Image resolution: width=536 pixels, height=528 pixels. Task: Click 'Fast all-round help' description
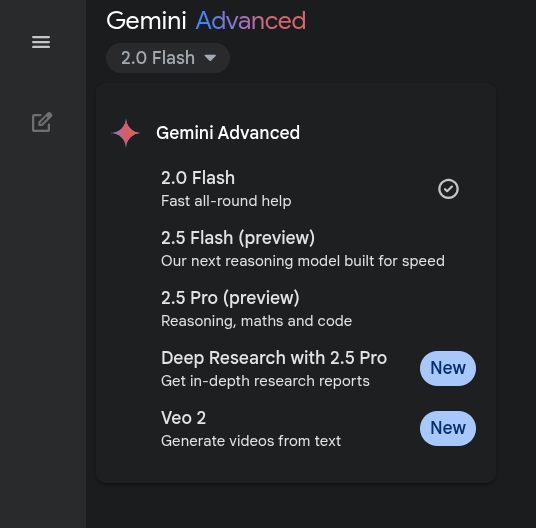(x=226, y=201)
